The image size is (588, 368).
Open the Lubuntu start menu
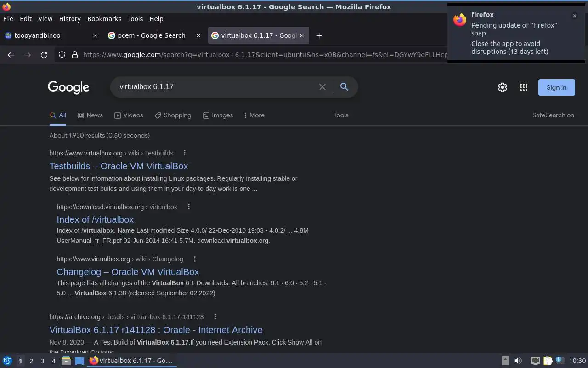7,361
